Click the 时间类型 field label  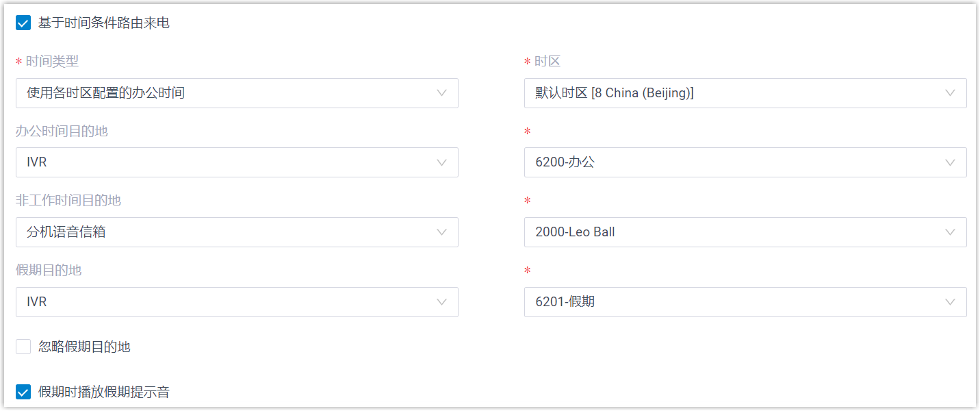(52, 62)
